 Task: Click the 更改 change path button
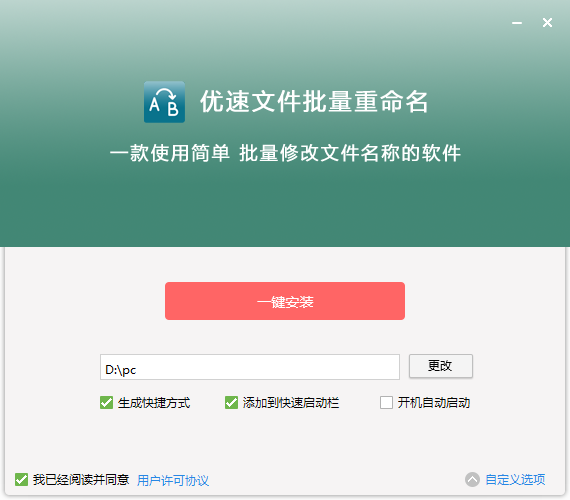[441, 366]
